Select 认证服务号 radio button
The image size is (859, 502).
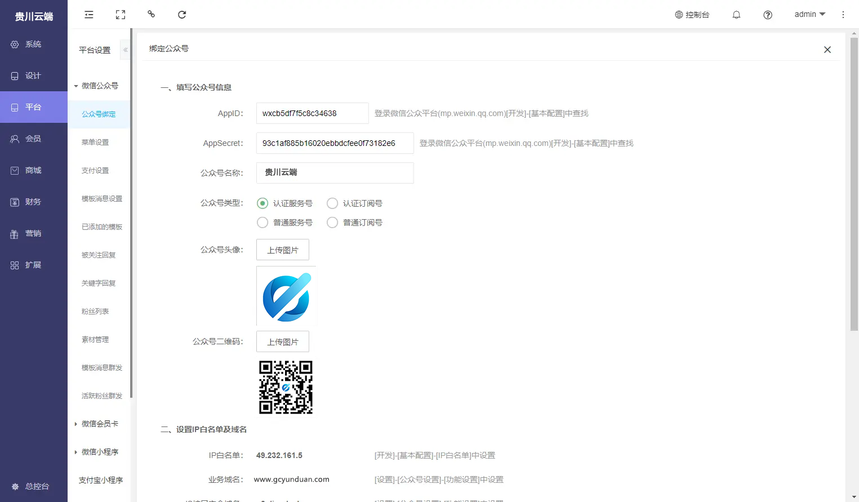coord(262,203)
